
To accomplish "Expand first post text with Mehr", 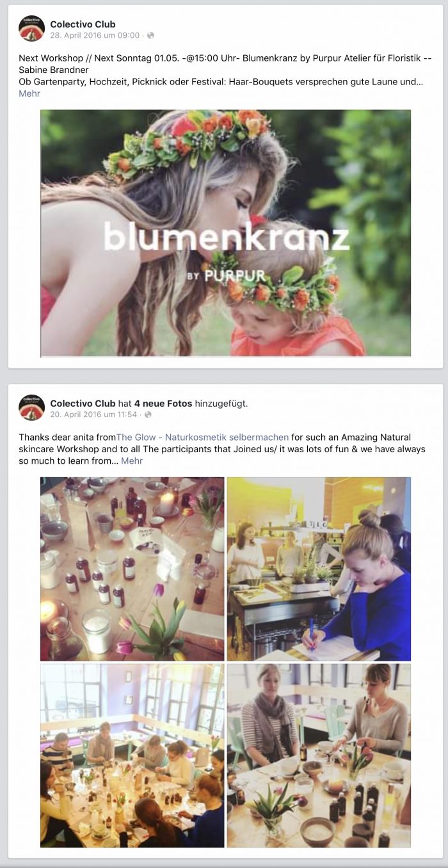I will tap(29, 93).
